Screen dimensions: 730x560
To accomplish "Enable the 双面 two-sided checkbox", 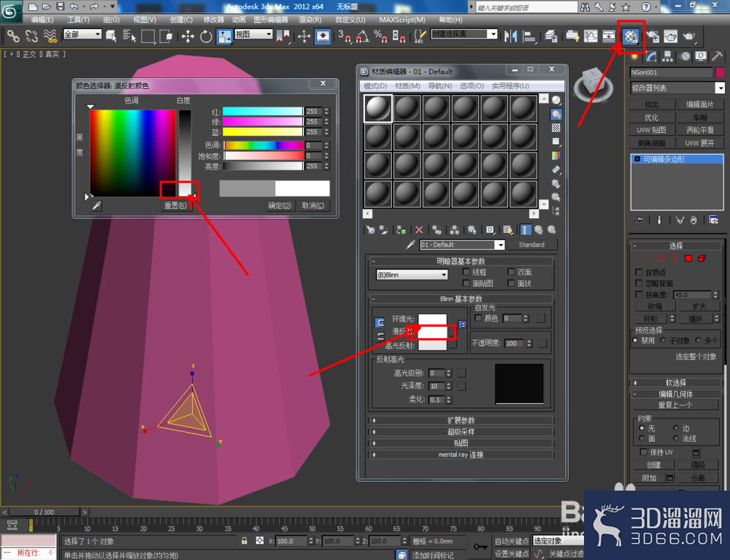I will pyautogui.click(x=511, y=272).
